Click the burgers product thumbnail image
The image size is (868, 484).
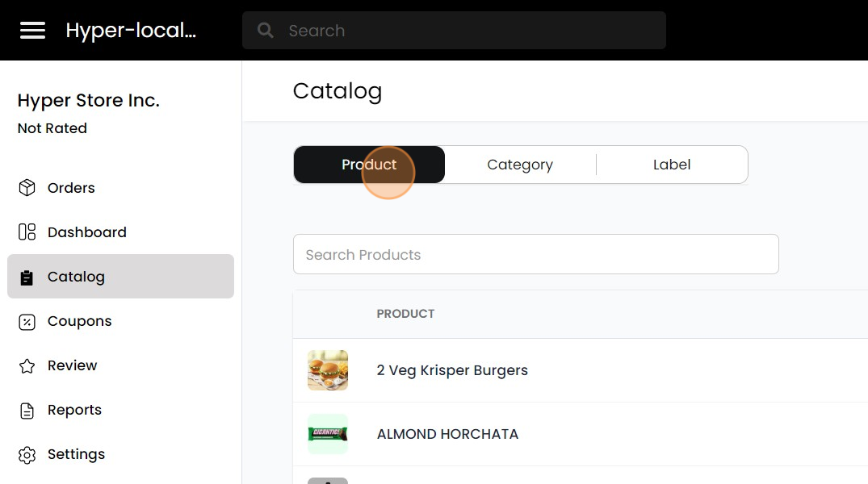[327, 370]
